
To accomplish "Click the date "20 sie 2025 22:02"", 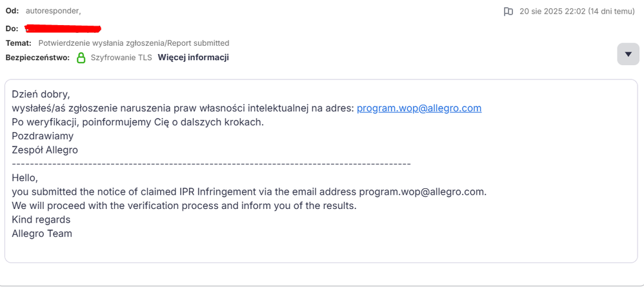I will point(552,12).
